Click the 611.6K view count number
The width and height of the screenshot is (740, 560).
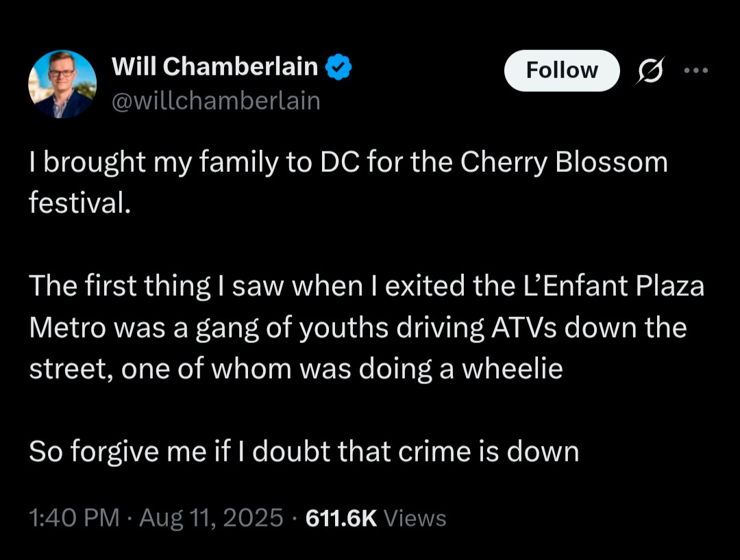pos(341,518)
